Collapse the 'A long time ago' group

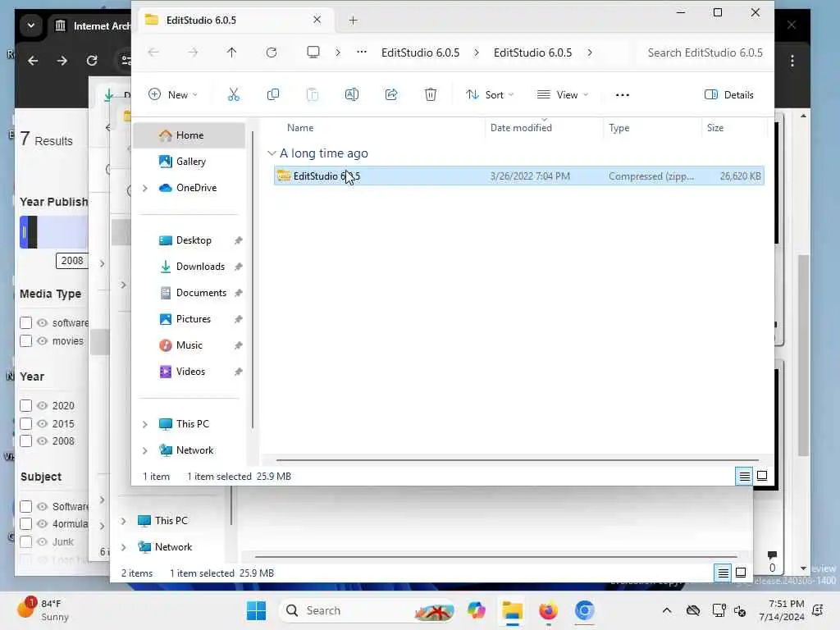272,153
